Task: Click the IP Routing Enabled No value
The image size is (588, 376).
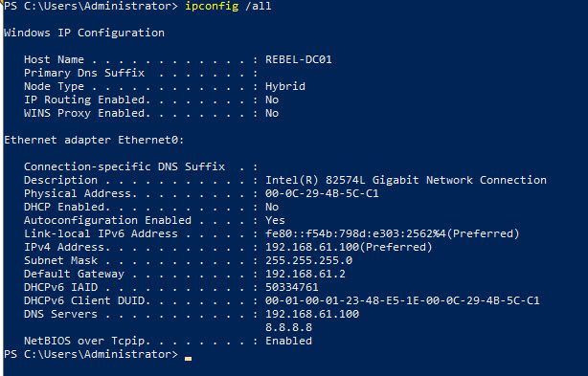Action: pos(272,100)
